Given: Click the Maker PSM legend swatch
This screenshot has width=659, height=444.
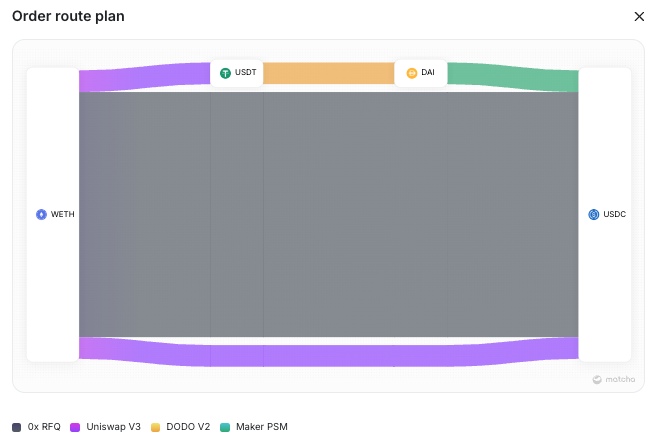Looking at the screenshot, I should (225, 427).
